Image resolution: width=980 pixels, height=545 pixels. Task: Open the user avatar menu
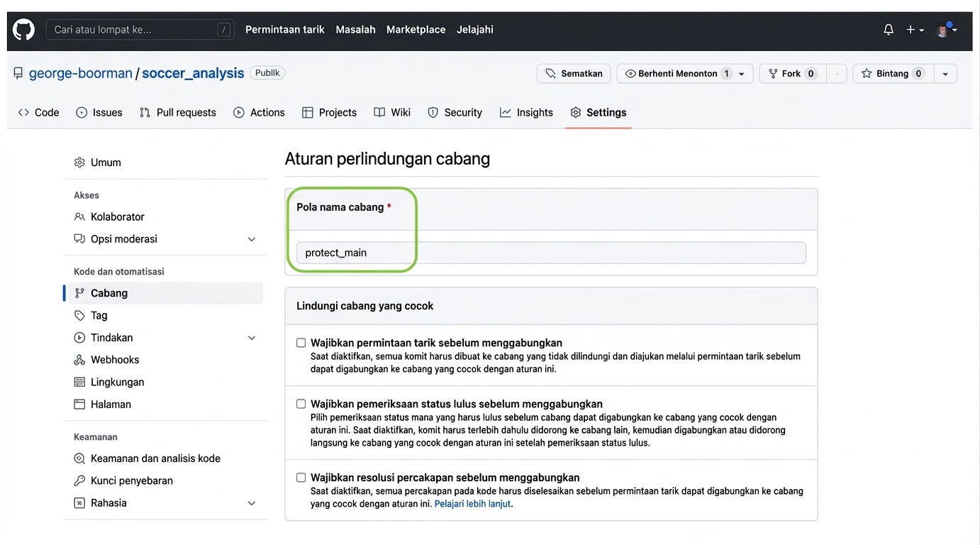click(947, 30)
